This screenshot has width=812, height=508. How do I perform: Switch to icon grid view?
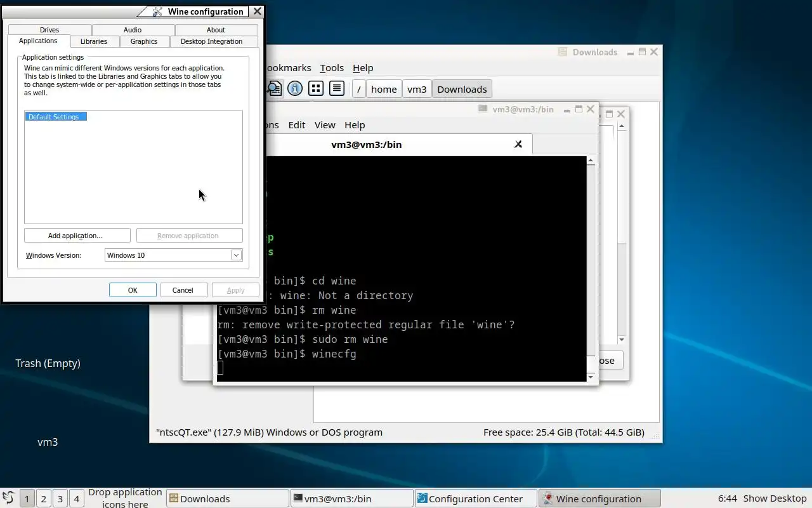[x=316, y=88]
